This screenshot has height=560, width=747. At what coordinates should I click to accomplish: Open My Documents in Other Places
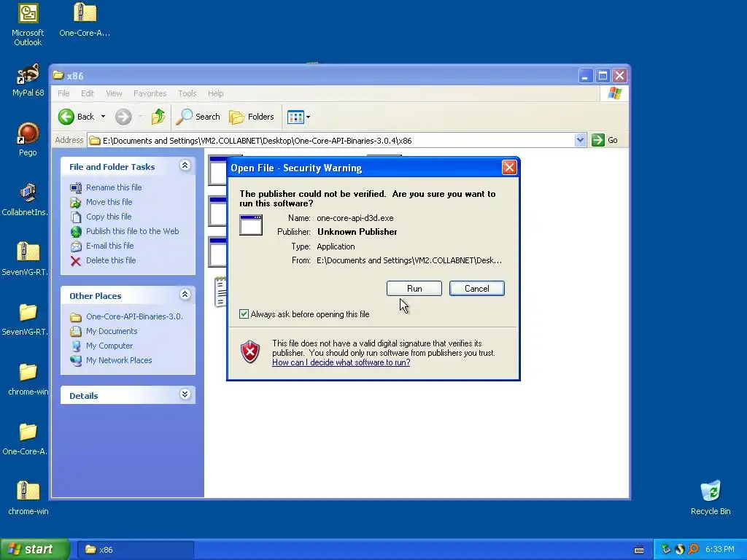112,332
